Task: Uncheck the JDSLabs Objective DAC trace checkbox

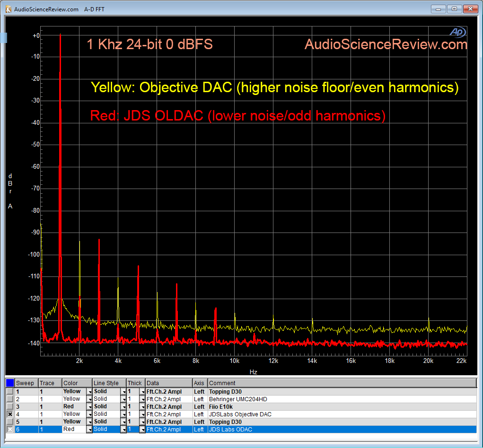Action: click(10, 414)
